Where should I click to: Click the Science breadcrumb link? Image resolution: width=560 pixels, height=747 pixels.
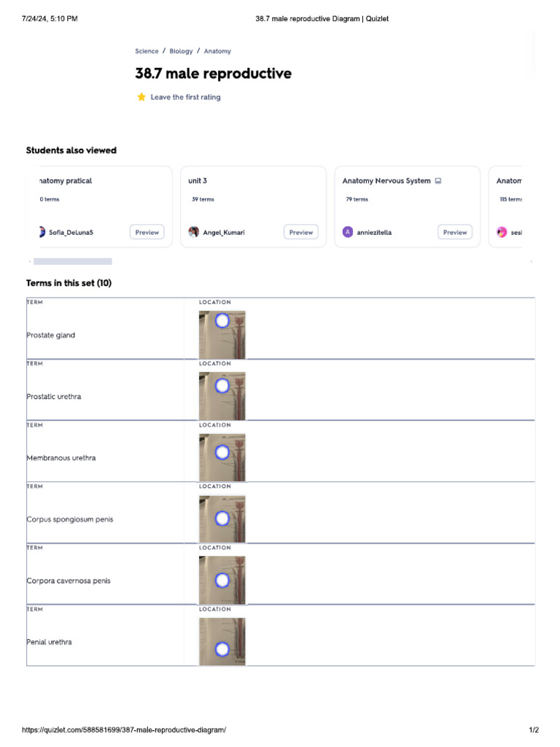(147, 51)
